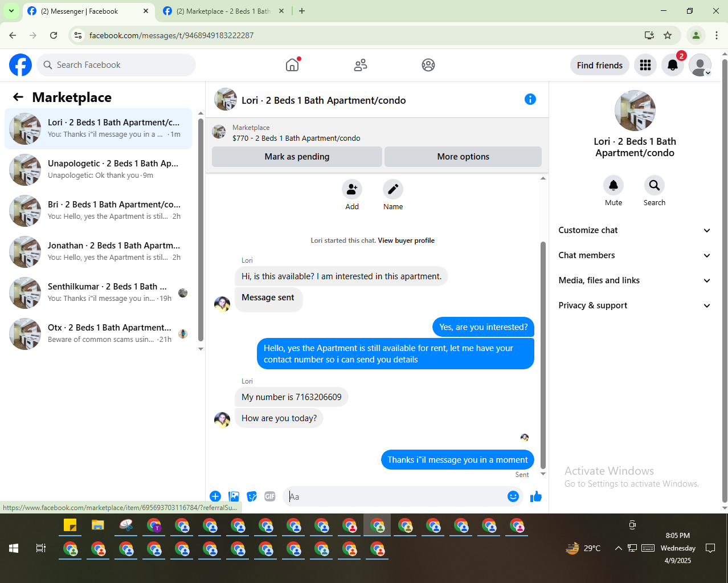Viewport: 728px width, 583px height.
Task: Open Jonathan conversation in list
Action: (98, 252)
